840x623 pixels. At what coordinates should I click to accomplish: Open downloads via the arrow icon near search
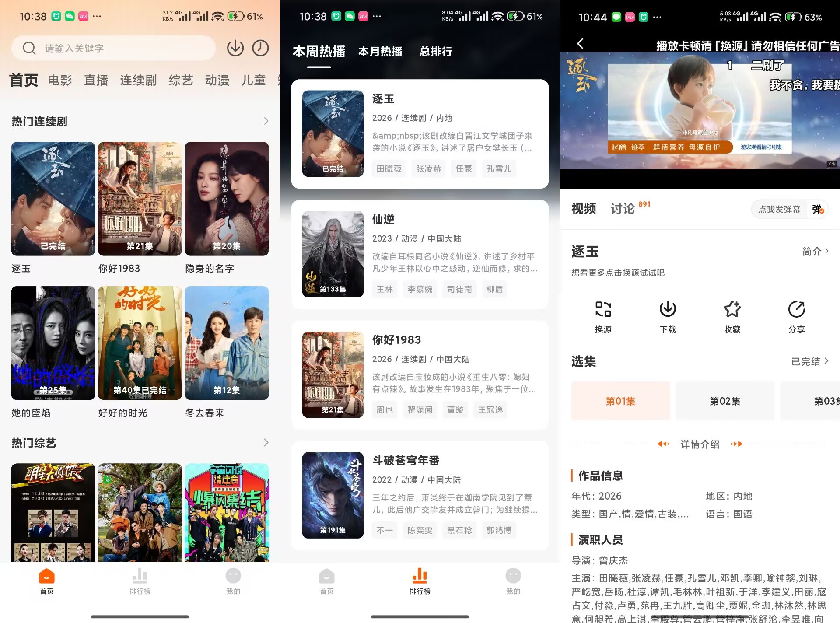235,48
